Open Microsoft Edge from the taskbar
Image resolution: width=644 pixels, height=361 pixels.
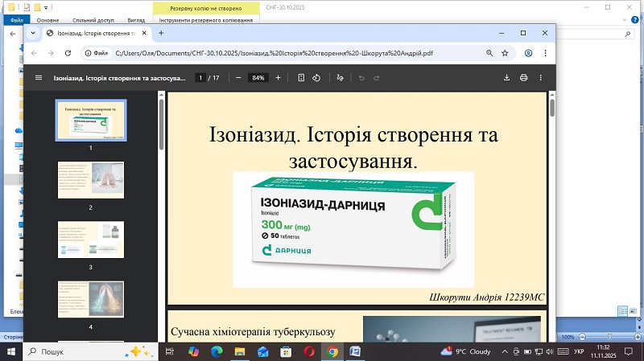216,352
